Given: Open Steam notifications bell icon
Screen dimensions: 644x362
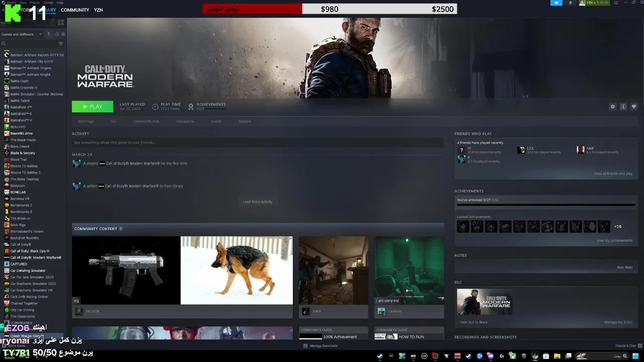Looking at the screenshot, I should (x=570, y=3).
